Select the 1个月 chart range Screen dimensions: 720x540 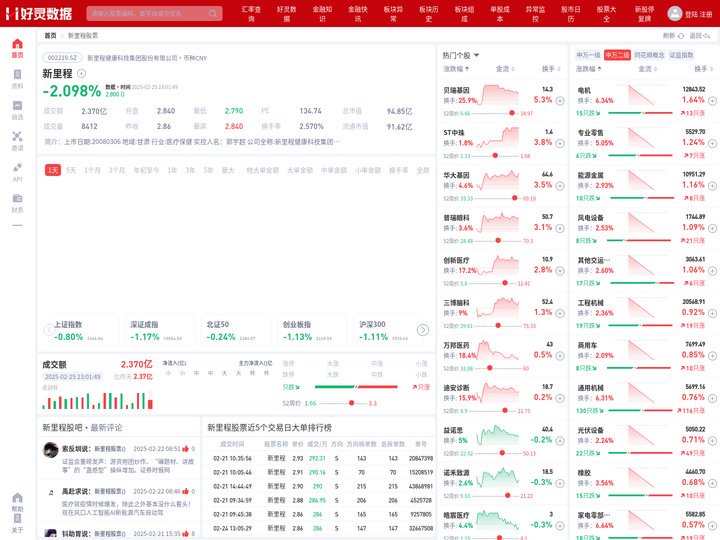(x=92, y=170)
